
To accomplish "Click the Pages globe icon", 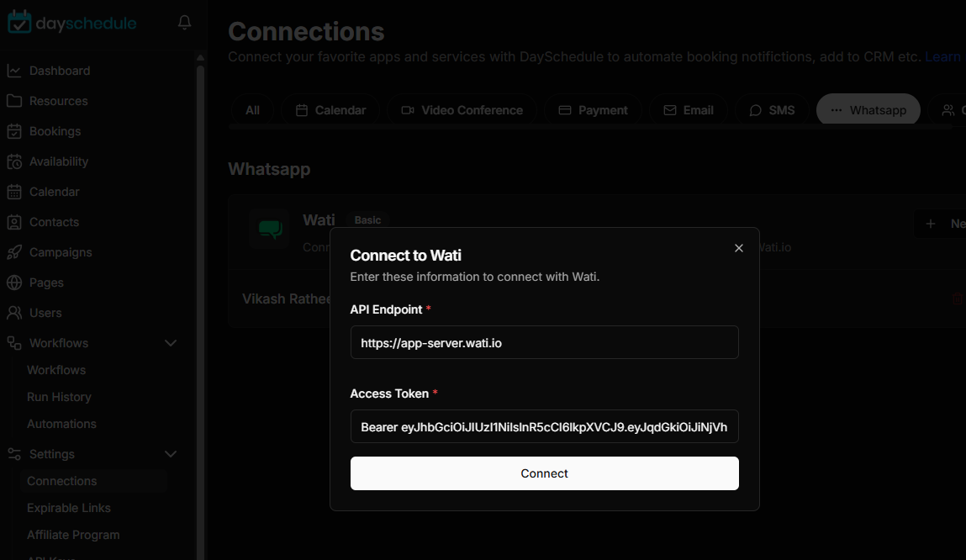I will click(x=14, y=283).
